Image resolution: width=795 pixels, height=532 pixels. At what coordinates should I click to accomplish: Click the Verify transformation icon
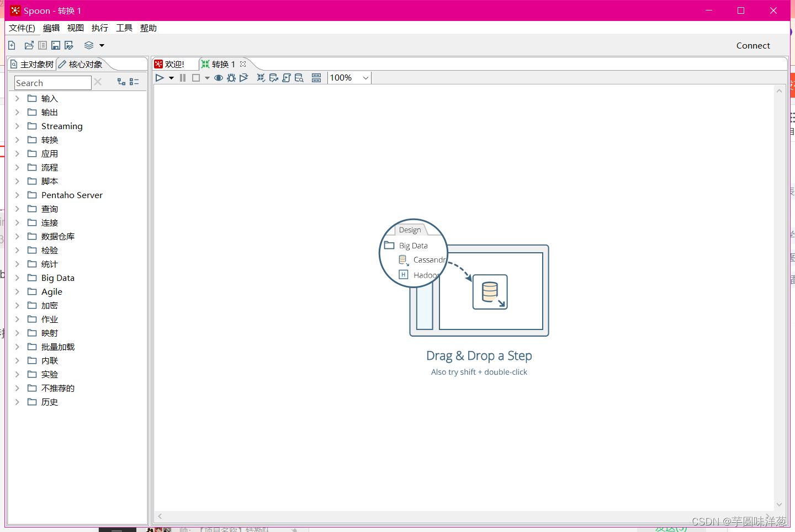coord(261,78)
